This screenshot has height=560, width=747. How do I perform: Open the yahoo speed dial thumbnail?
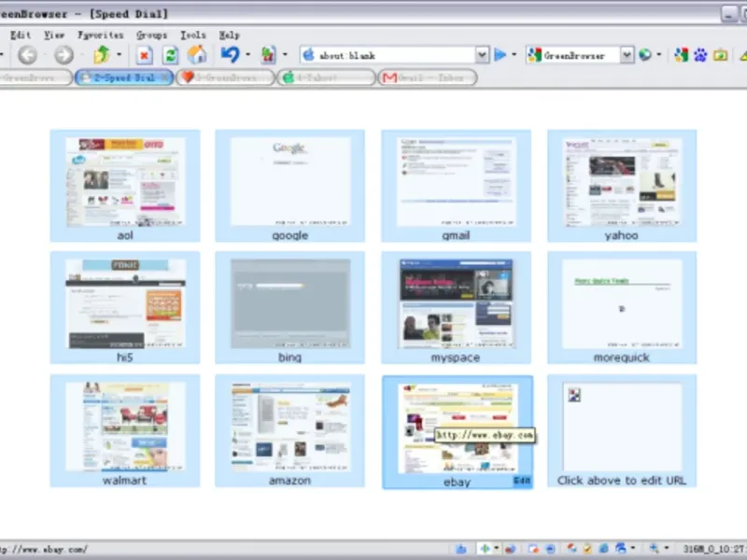pos(622,186)
